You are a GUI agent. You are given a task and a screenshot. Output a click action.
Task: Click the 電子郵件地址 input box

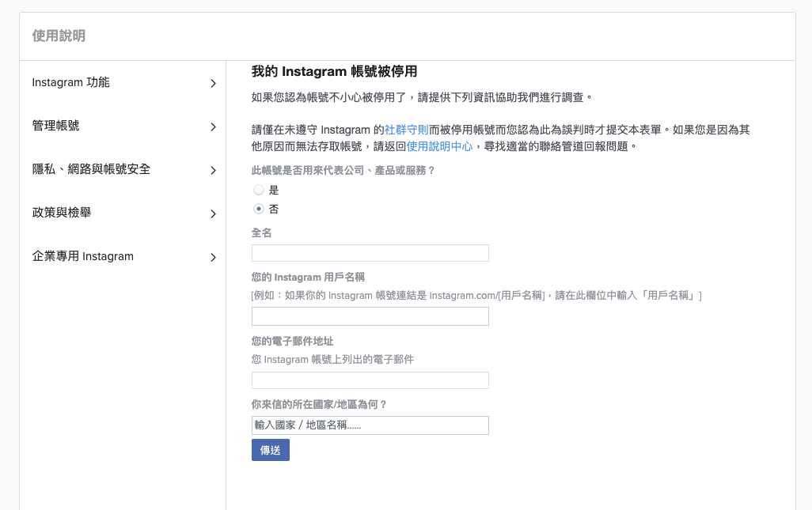coord(370,380)
